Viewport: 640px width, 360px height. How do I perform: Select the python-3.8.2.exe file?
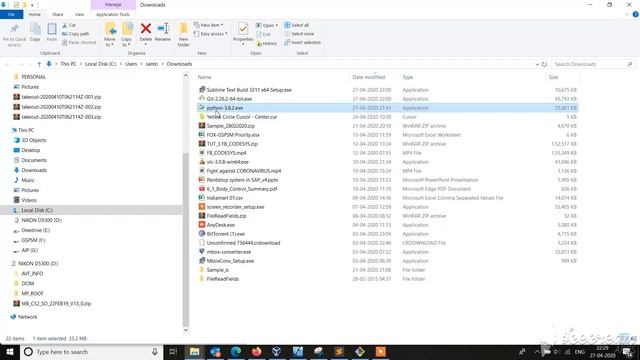(387, 108)
